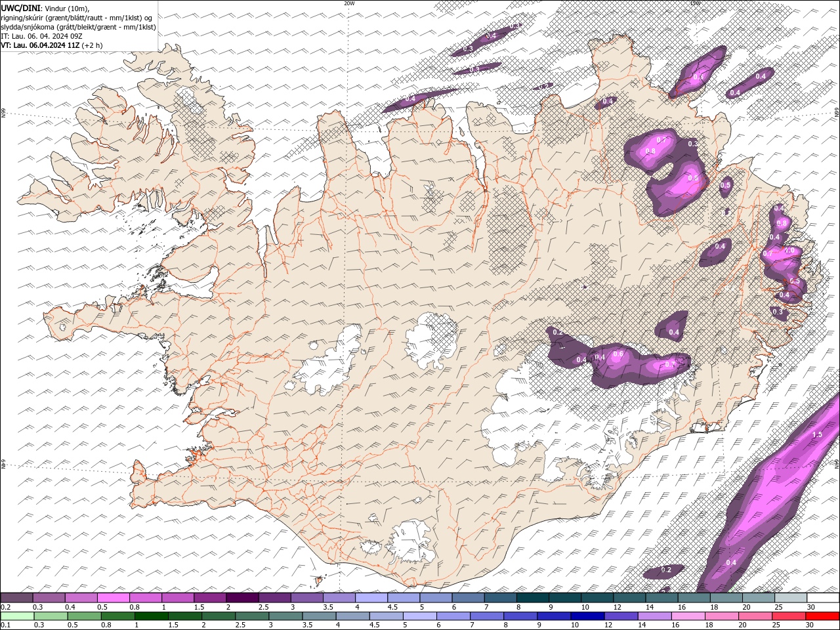The width and height of the screenshot is (840, 630).
Task: Pick the snow scale swatch starting at 6
Action: pos(468,598)
